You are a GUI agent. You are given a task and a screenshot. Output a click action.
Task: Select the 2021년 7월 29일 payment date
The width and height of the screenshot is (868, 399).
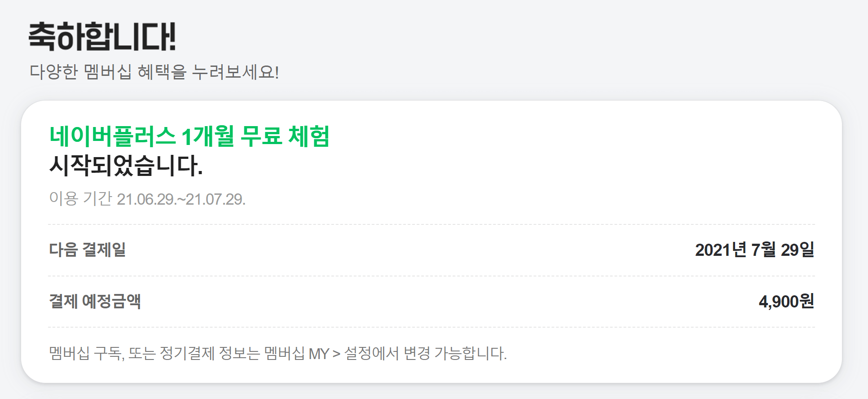(x=754, y=250)
